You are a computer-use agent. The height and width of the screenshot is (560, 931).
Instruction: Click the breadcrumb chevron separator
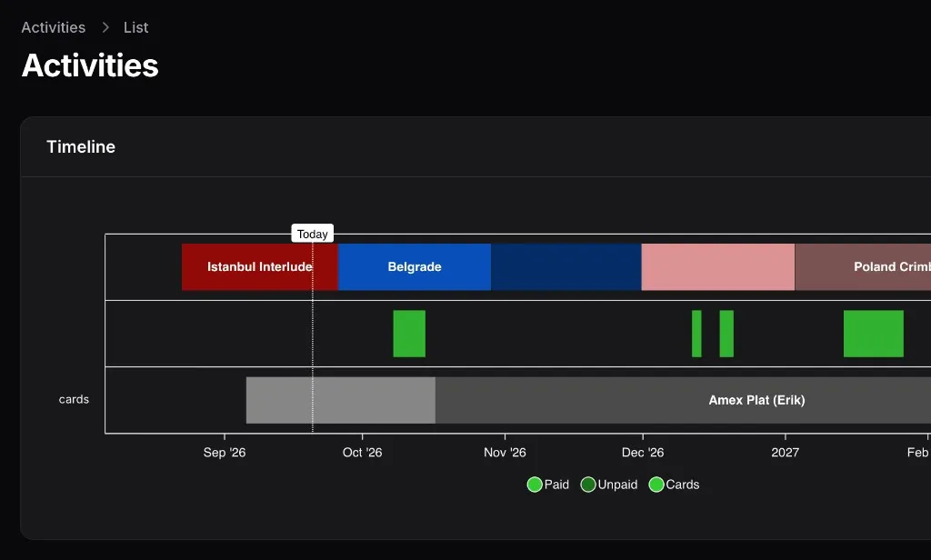[x=105, y=27]
